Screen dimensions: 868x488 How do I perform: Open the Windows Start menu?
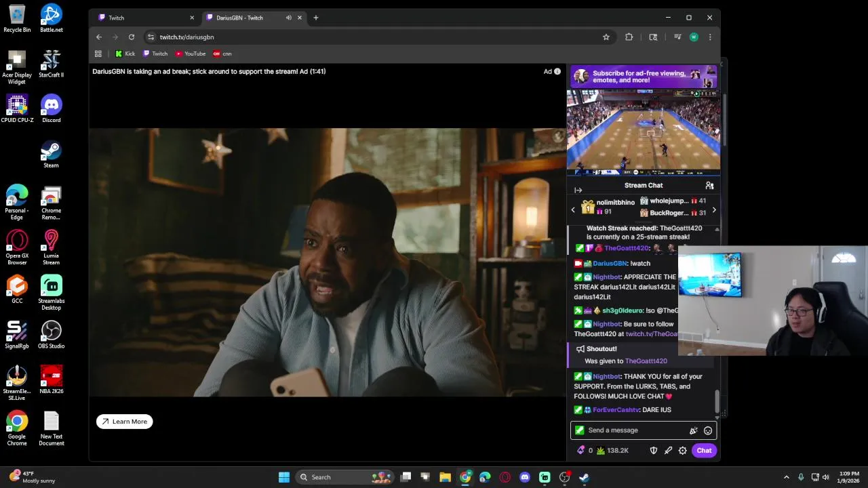(284, 477)
